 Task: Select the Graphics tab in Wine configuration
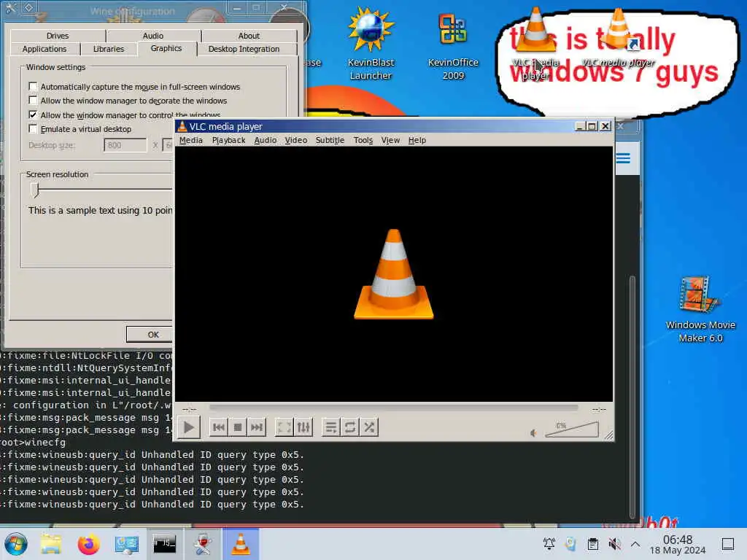click(166, 48)
